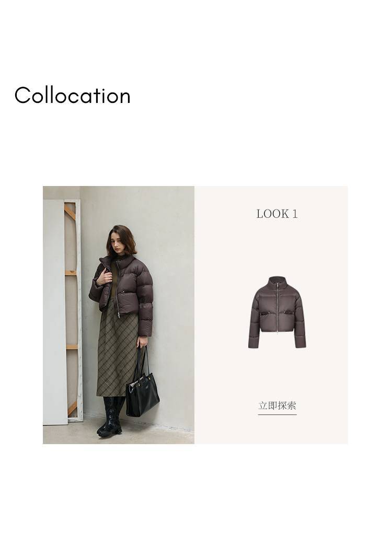Click the model's hand holding jacket collar

[105, 276]
